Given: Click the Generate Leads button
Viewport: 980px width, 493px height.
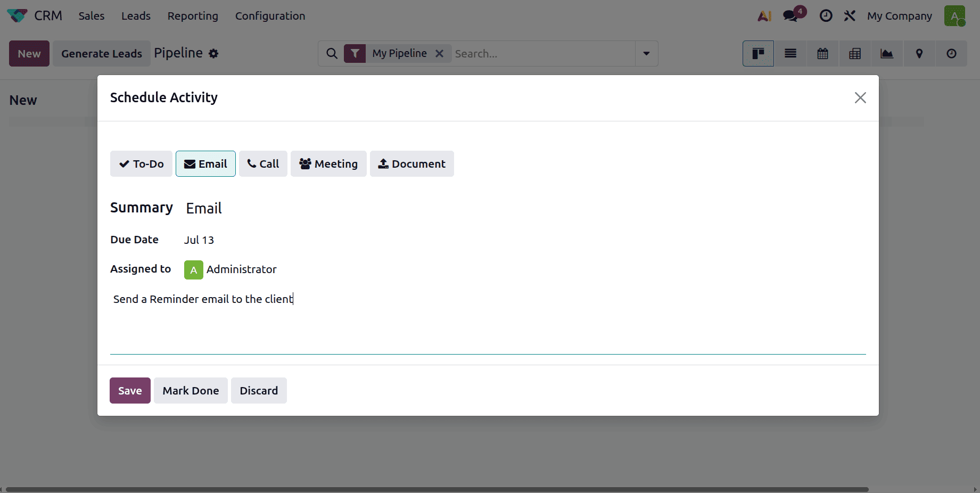Looking at the screenshot, I should tap(102, 54).
